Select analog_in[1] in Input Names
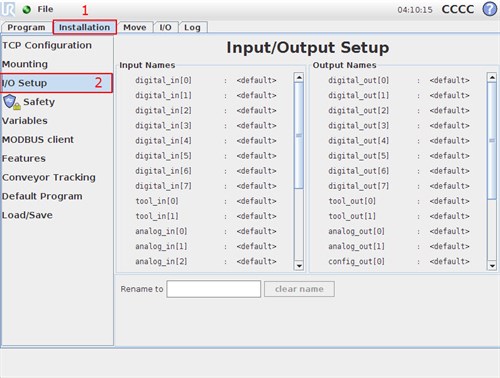Viewport: 500px width, 378px height. [161, 246]
